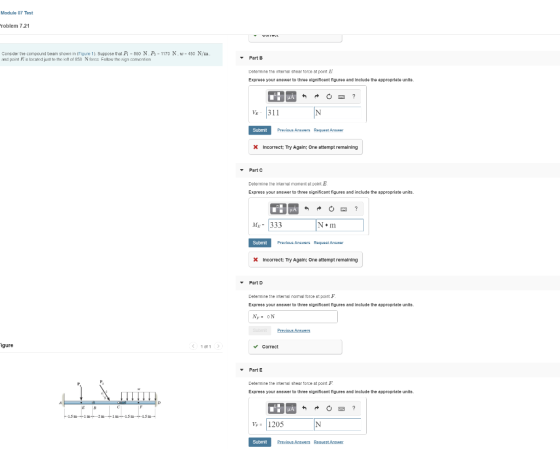The image size is (560, 449).
Task: Redo the edit in Part C answer toolbar
Action: coord(319,209)
